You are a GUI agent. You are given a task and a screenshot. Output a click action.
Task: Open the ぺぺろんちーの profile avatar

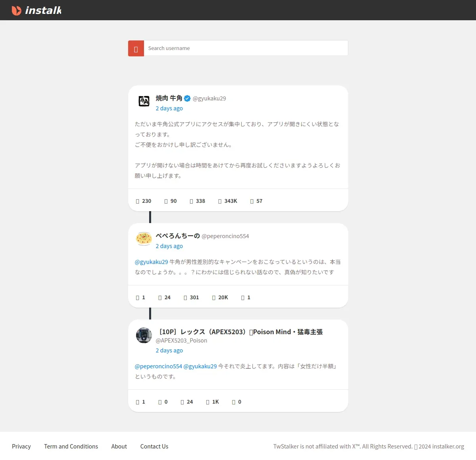pyautogui.click(x=144, y=239)
